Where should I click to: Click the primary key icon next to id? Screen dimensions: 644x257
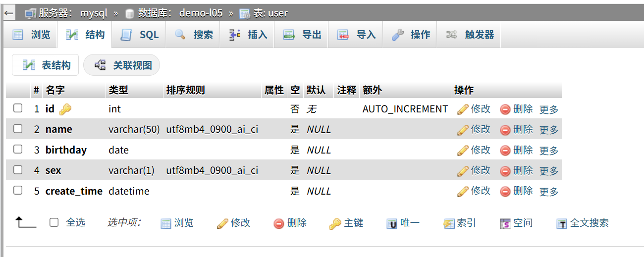tap(65, 109)
